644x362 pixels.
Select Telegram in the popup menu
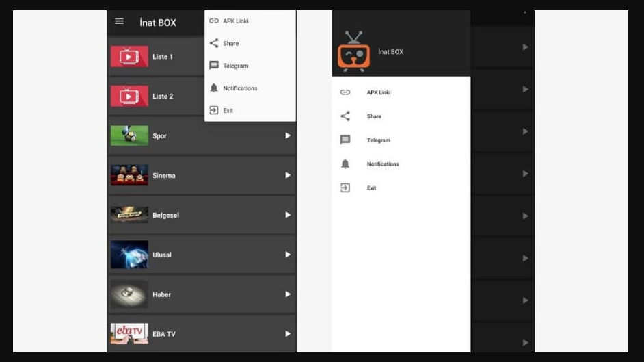(236, 66)
